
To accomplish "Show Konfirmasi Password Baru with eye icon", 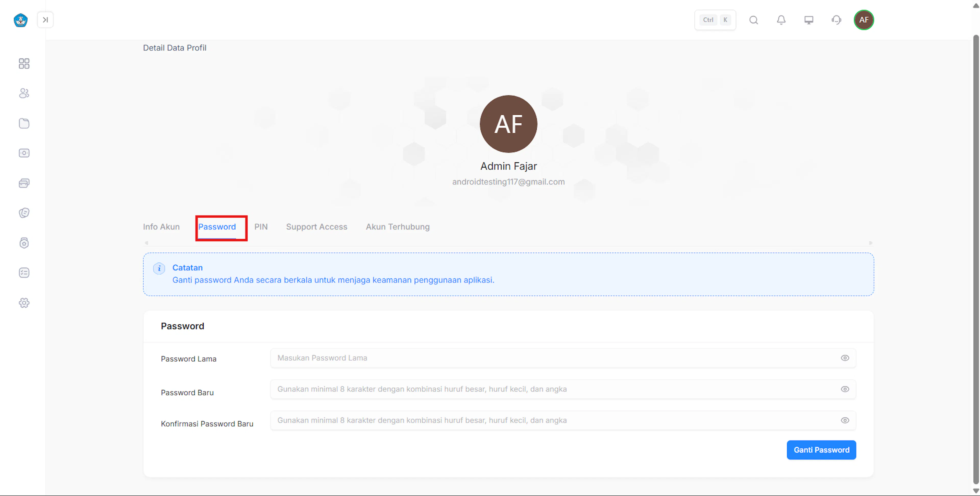I will (x=844, y=421).
